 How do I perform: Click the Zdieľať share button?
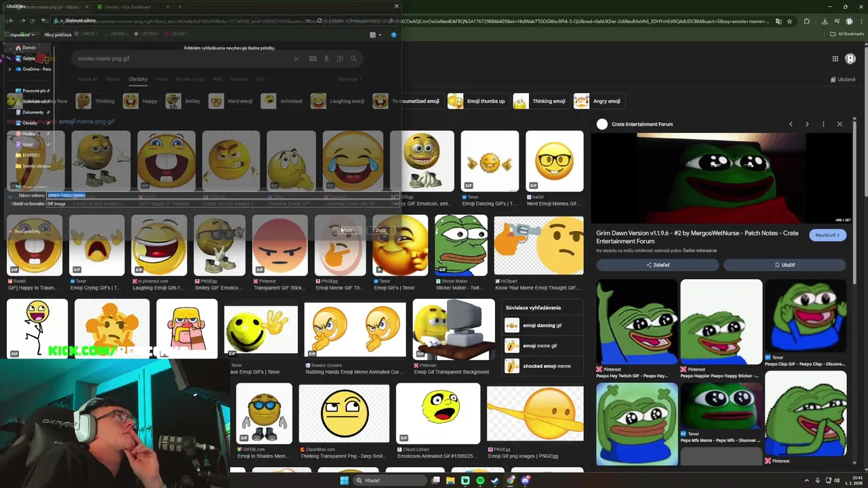coord(657,265)
